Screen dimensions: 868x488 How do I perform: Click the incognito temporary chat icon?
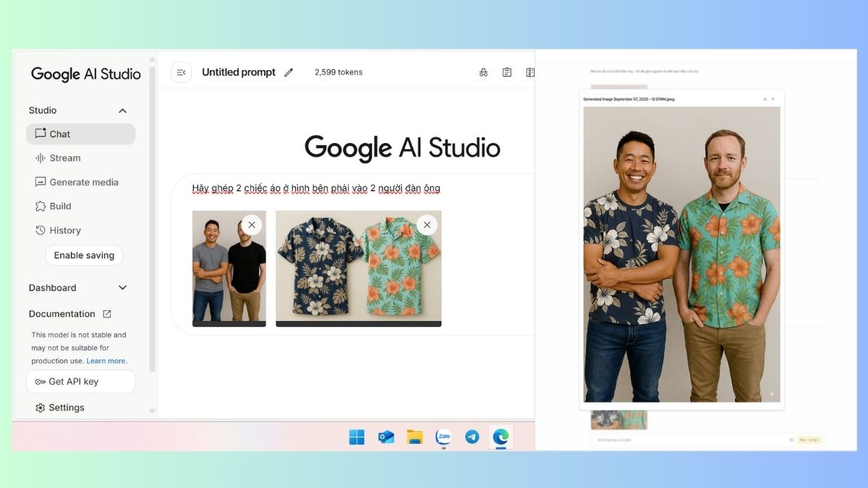pyautogui.click(x=483, y=72)
